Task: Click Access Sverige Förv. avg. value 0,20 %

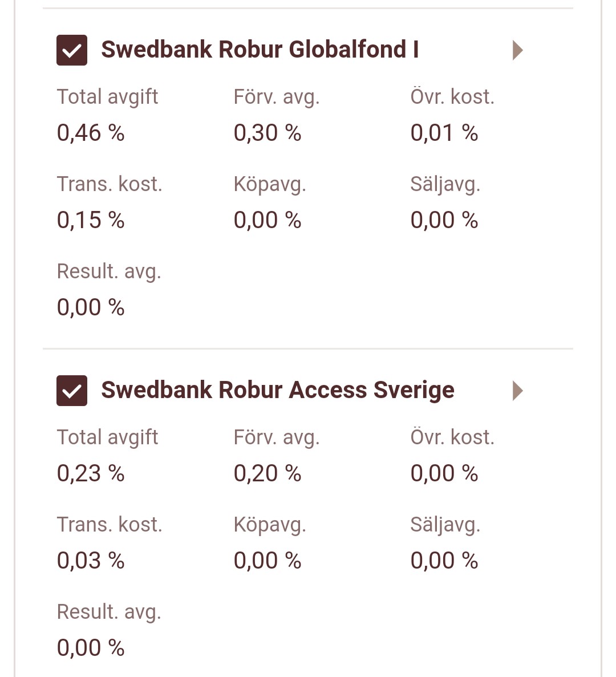Action: [268, 473]
